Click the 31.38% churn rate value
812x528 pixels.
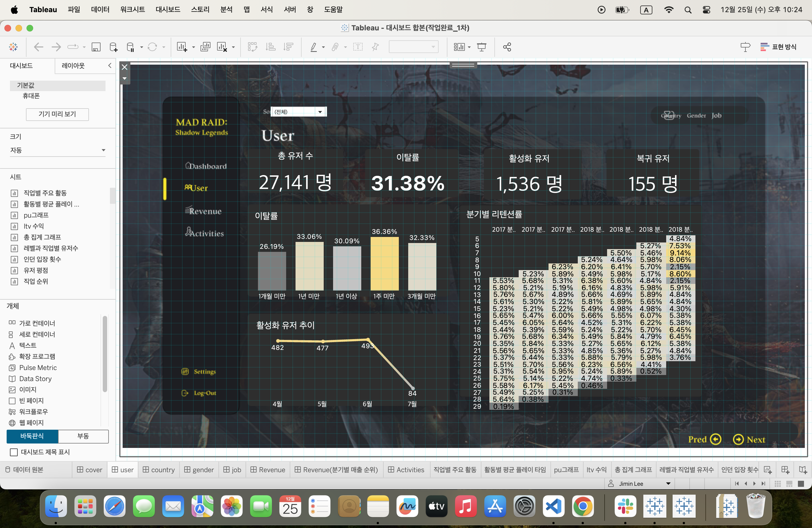tap(408, 183)
